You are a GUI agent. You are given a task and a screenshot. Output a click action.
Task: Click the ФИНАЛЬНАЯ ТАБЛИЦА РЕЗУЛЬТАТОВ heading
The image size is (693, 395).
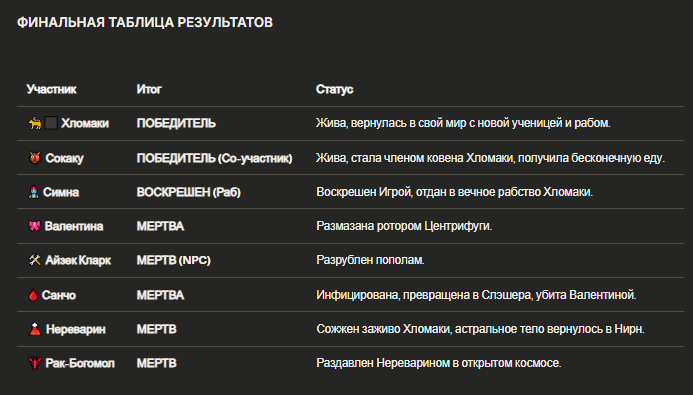point(145,23)
